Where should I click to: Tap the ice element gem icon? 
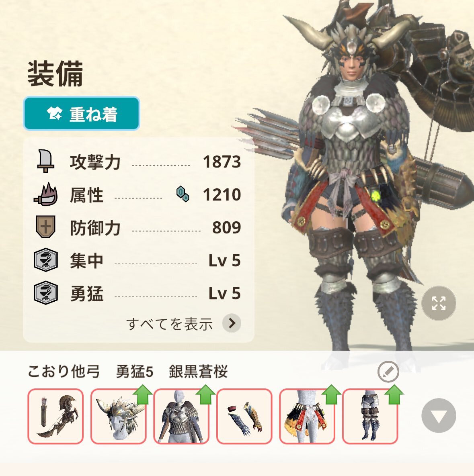pos(183,194)
